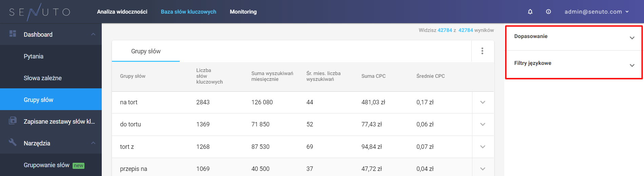The width and height of the screenshot is (644, 176).
Task: Expand the "do tortu" row chevron
Action: (483, 124)
